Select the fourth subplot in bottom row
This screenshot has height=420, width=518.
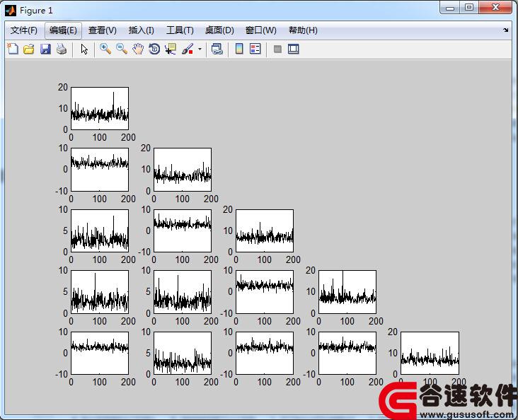click(x=347, y=353)
